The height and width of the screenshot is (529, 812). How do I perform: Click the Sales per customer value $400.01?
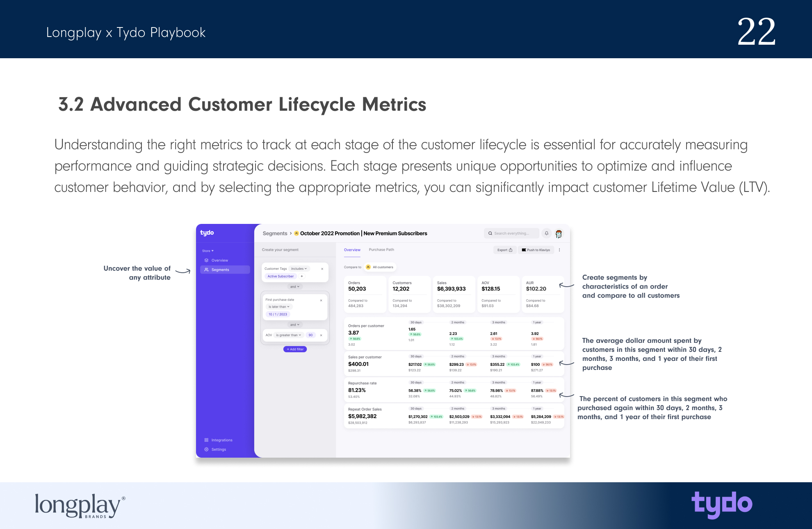click(358, 364)
